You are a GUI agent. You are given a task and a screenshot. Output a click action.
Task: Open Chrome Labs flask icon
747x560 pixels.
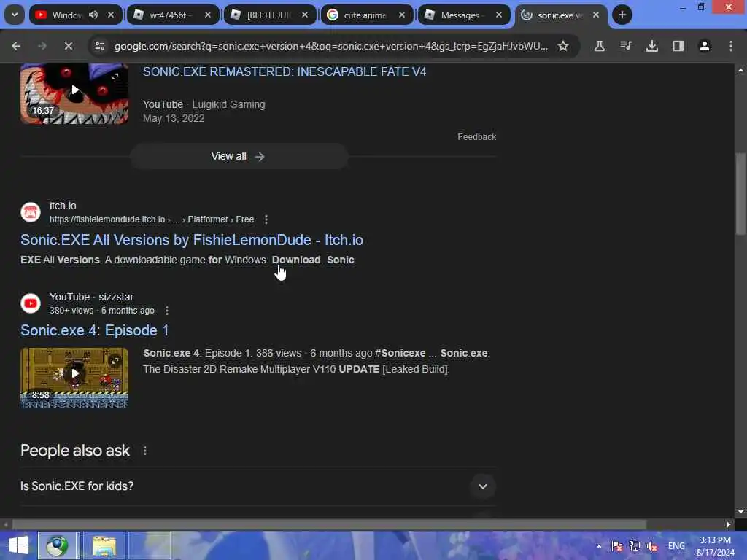pyautogui.click(x=600, y=46)
